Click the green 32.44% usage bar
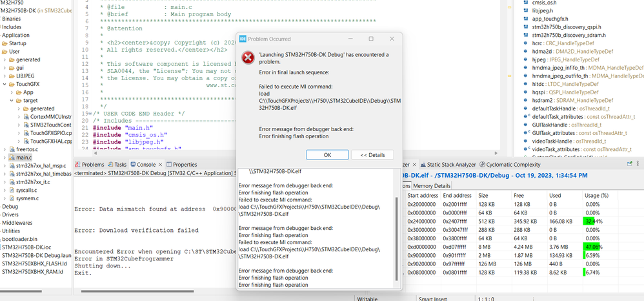Viewport: 644px width, 301px height. 589,221
